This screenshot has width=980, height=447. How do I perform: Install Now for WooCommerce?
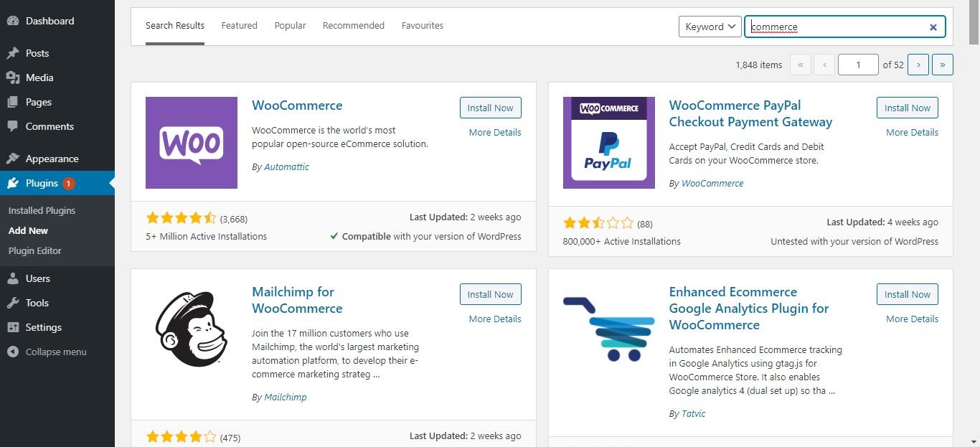point(490,108)
